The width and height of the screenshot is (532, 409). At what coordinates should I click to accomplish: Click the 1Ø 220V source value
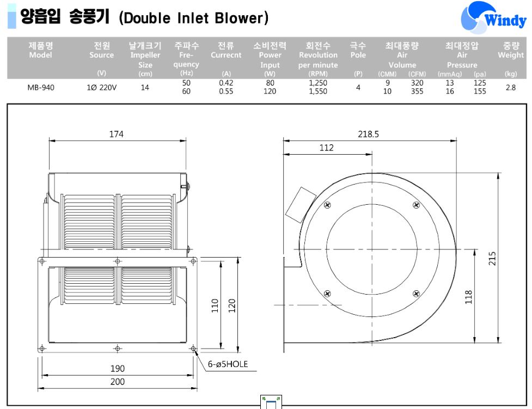point(101,87)
